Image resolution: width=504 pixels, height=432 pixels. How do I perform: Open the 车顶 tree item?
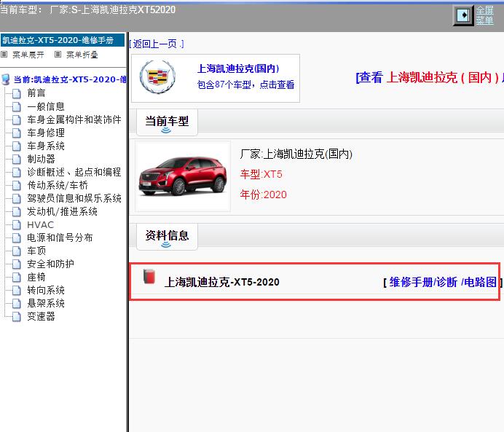pos(36,251)
